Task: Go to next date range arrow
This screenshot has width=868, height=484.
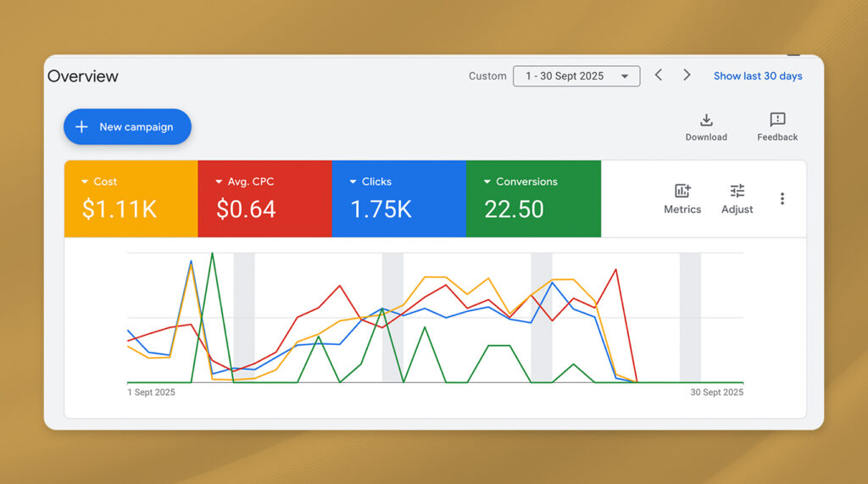Action: [687, 75]
